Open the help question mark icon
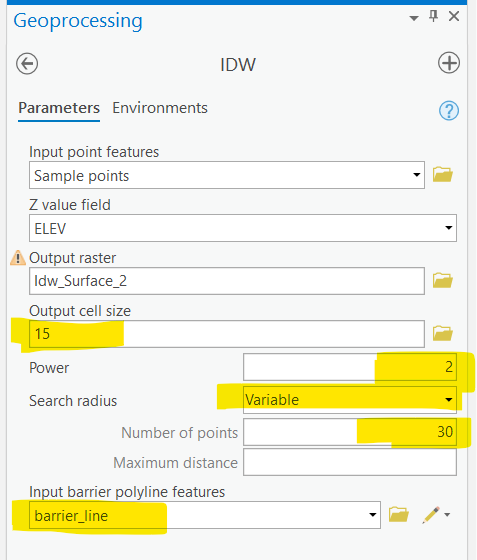Image resolution: width=477 pixels, height=560 pixels. (x=448, y=111)
